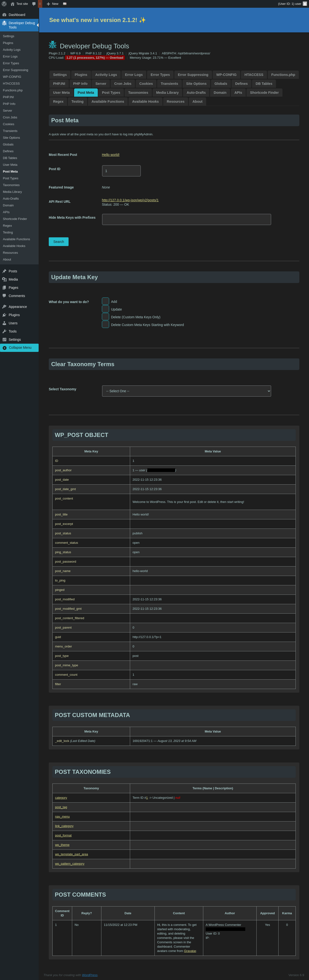Choose Delete Custom Meta Keys Only option
Viewport: 309px width, 980px height.
click(x=105, y=317)
